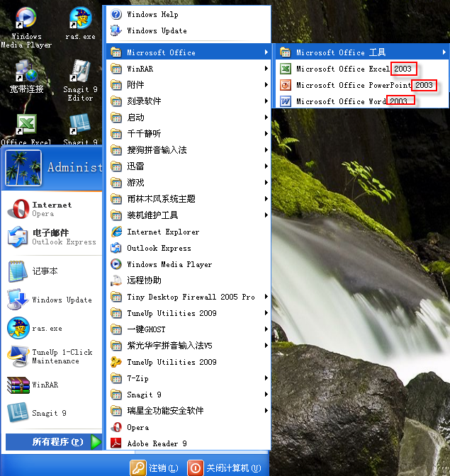This screenshot has width=450, height=476.
Task: Launch Windows Media Player from programs list
Action: coord(189,264)
